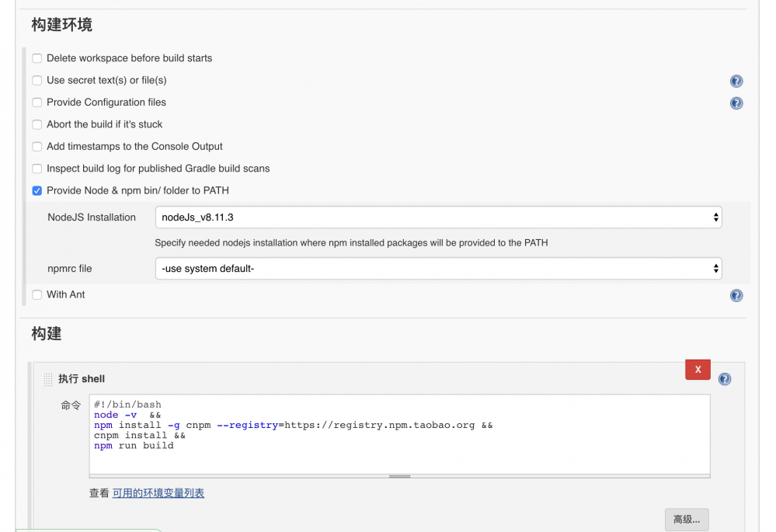This screenshot has width=776, height=532.
Task: Check Inspect build log for Gradle build scans
Action: point(37,169)
